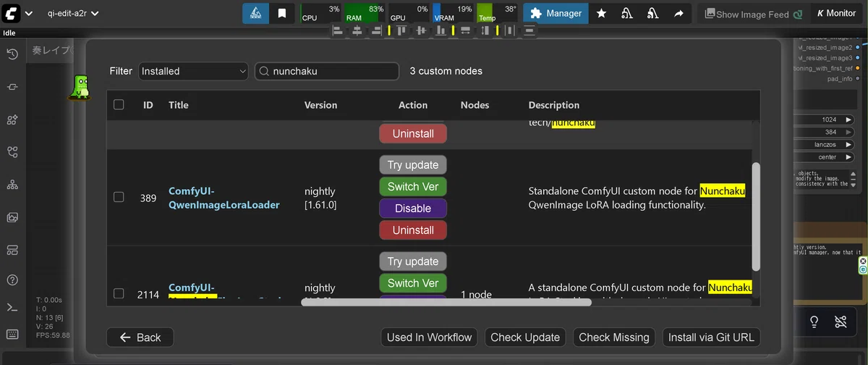Viewport: 868px width, 365px height.
Task: Sort by the Description column header
Action: point(554,105)
